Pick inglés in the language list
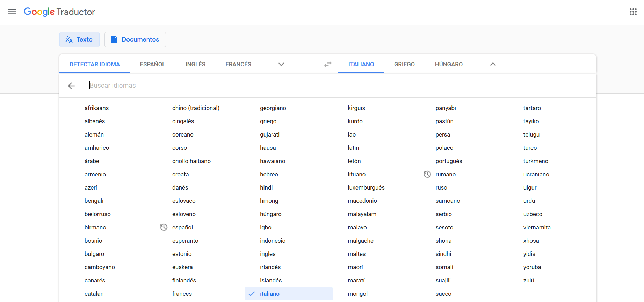The width and height of the screenshot is (644, 302). pos(268,254)
